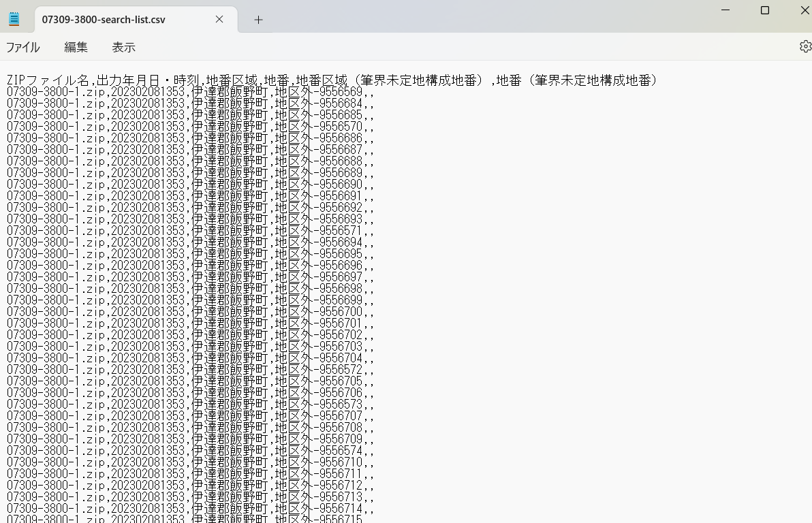
Task: Click the line ending with 地区外-9556696
Action: point(190,265)
